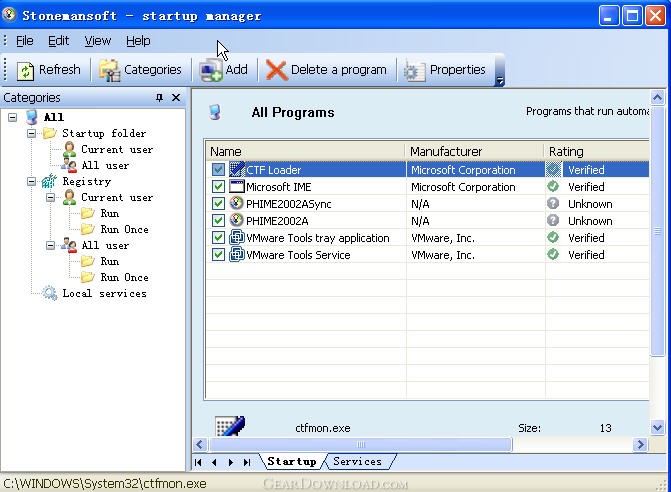Viewport: 671px width, 492px height.
Task: Click the Local services gear icon
Action: click(x=50, y=293)
